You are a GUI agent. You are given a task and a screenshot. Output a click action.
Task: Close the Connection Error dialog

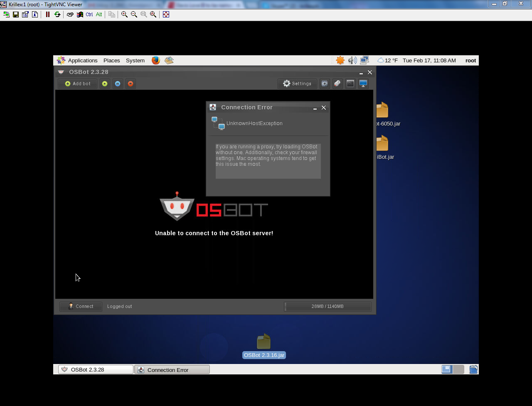324,108
